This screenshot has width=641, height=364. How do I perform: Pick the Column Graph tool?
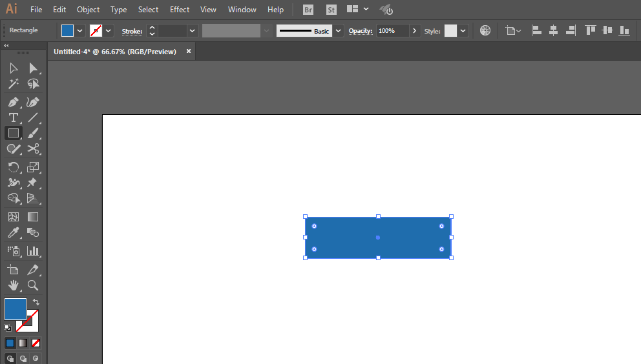coord(33,251)
